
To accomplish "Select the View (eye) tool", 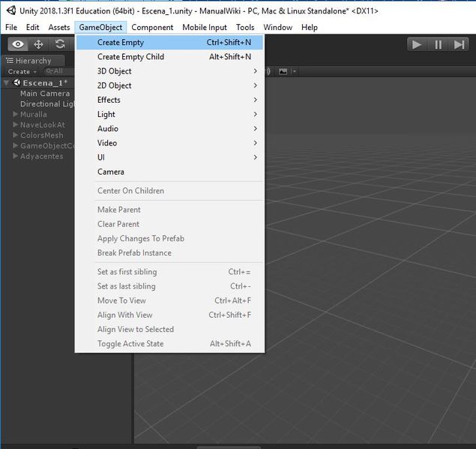I will coord(18,44).
